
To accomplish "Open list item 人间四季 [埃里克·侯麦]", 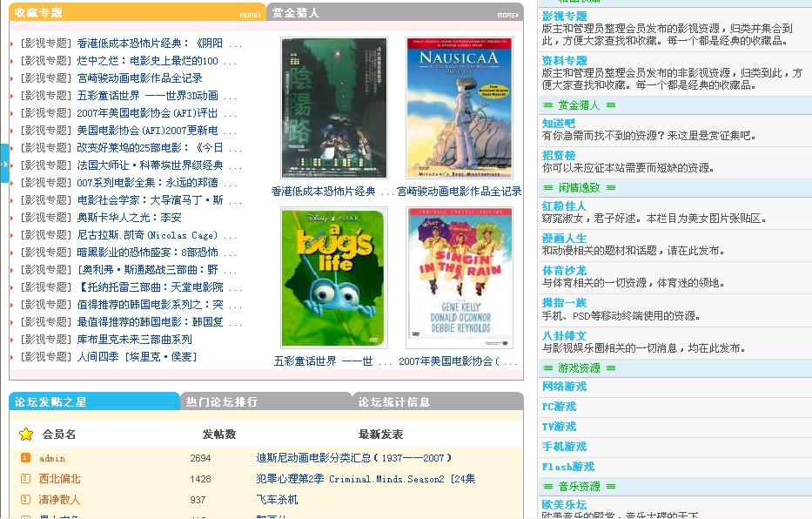I will [138, 356].
